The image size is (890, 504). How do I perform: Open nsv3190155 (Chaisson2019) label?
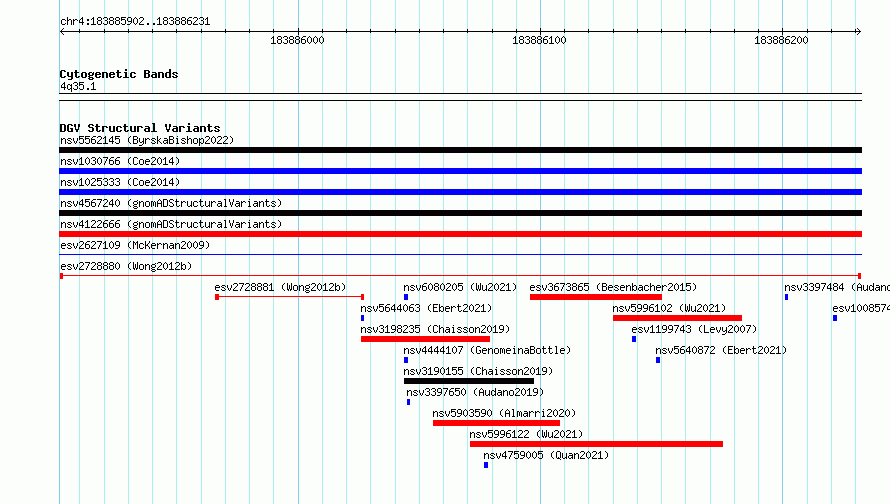click(x=478, y=371)
